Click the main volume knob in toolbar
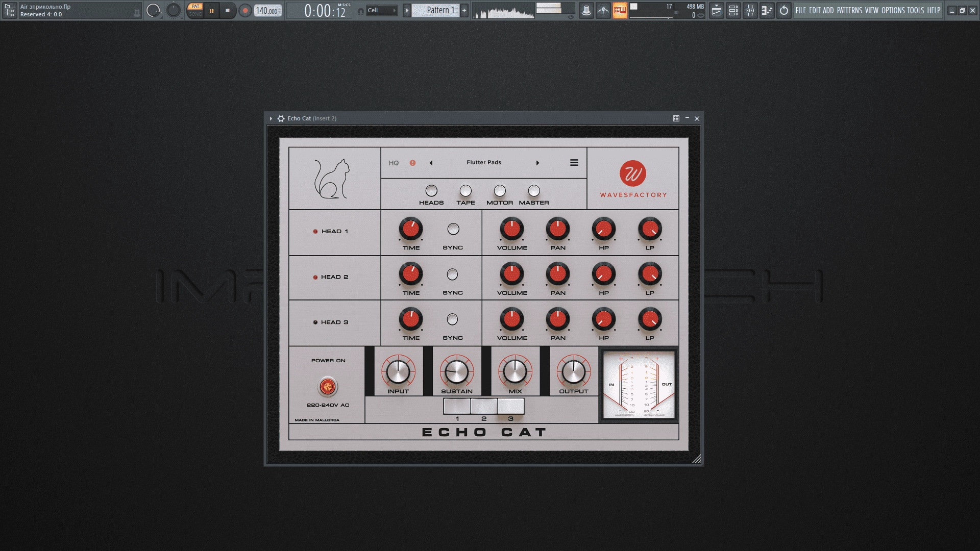Viewport: 980px width, 551px height. [x=153, y=10]
